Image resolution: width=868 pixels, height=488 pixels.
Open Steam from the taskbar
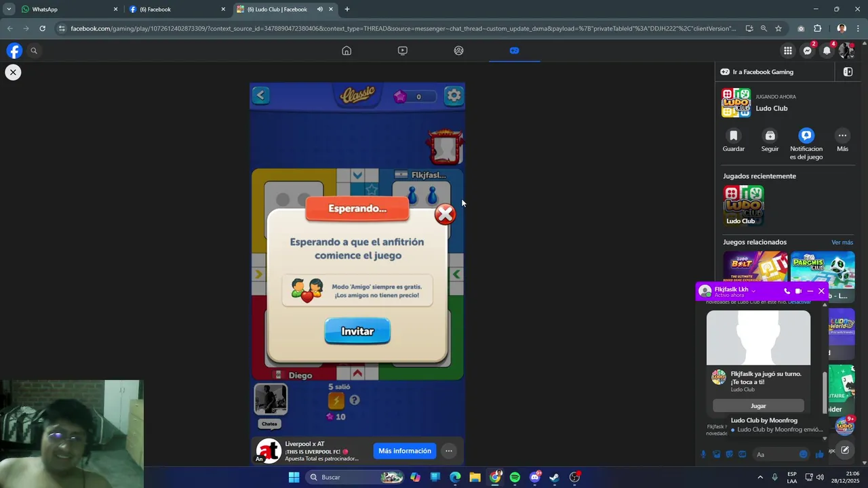tap(554, 477)
